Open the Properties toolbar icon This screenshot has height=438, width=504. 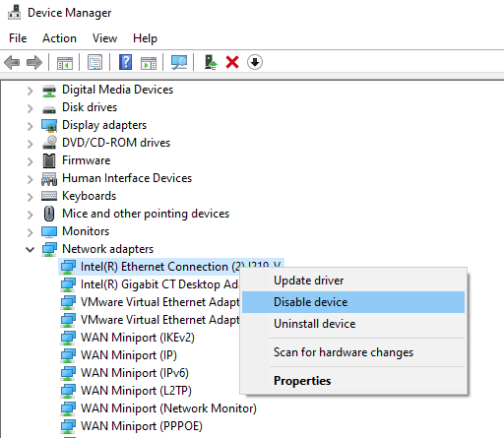pyautogui.click(x=94, y=62)
